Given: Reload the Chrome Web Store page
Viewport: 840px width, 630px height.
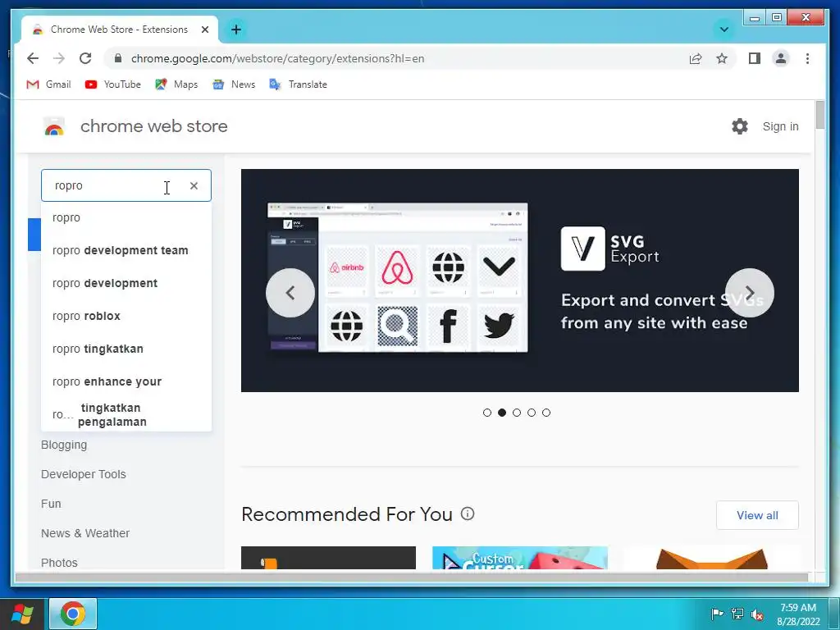Looking at the screenshot, I should [85, 58].
